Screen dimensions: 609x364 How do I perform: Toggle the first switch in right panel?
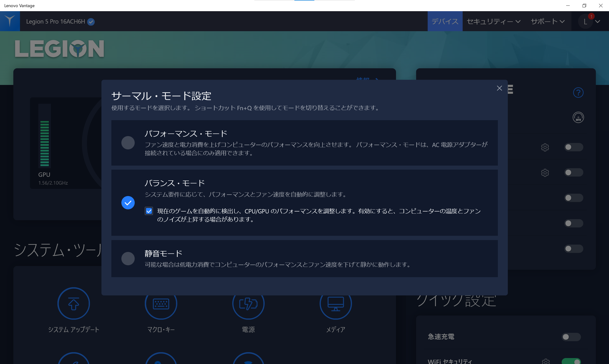pyautogui.click(x=574, y=147)
